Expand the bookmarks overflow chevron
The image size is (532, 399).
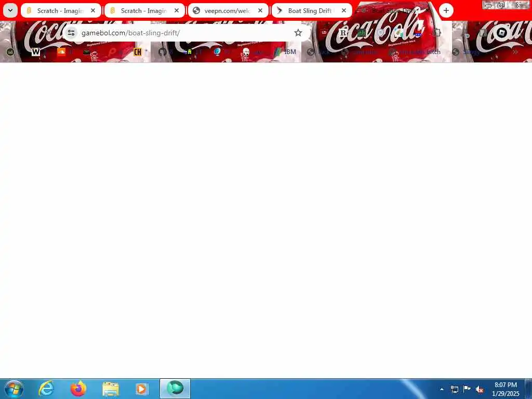515,52
